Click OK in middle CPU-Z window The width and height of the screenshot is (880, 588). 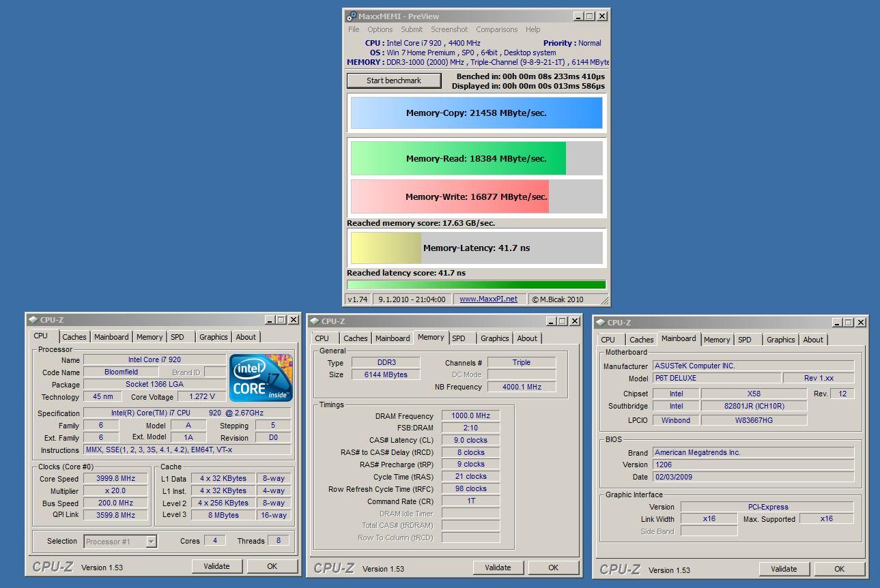(x=554, y=568)
